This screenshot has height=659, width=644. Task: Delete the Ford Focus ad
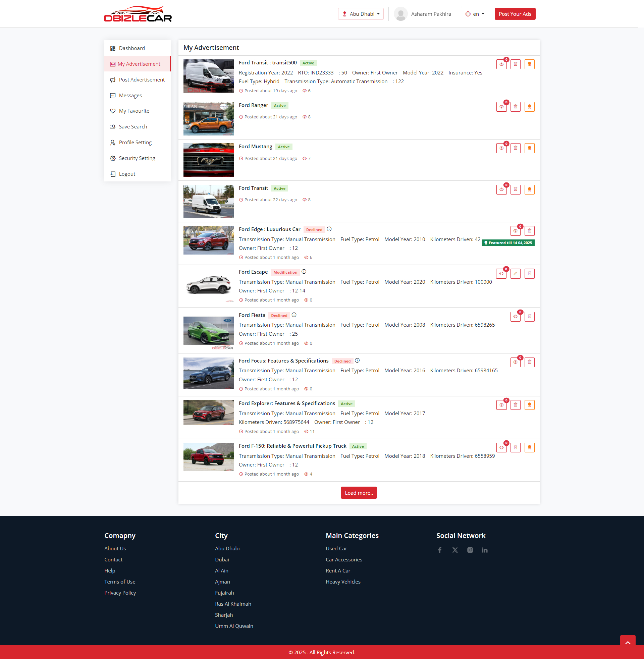[x=529, y=362]
